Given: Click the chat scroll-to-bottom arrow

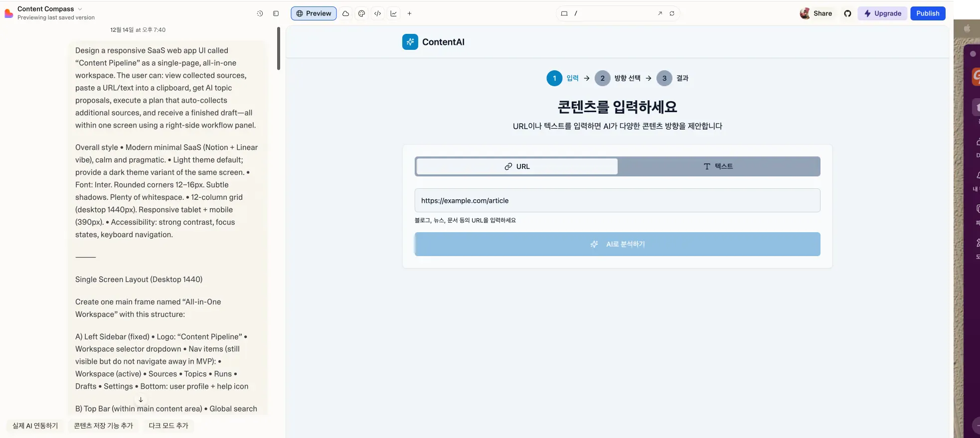Looking at the screenshot, I should [x=141, y=400].
